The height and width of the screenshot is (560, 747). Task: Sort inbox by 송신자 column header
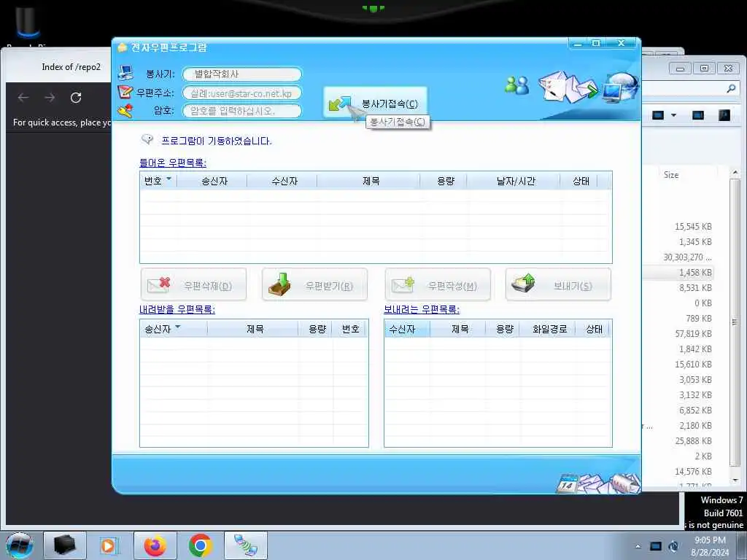[212, 181]
